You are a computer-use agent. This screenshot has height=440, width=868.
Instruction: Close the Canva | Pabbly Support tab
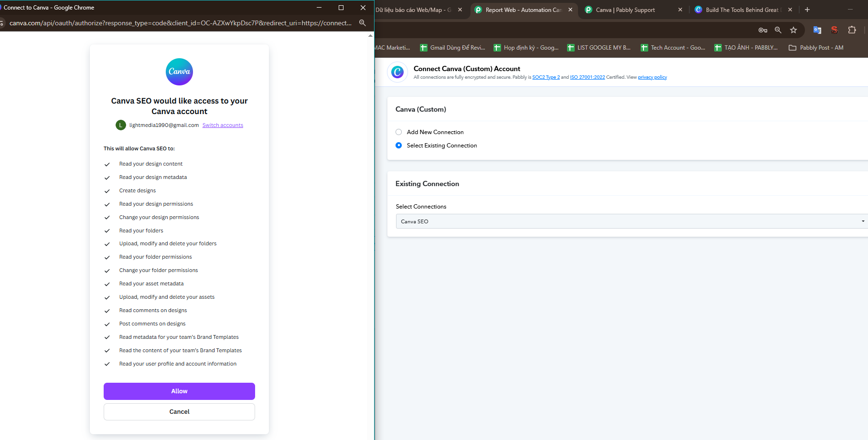coord(680,10)
